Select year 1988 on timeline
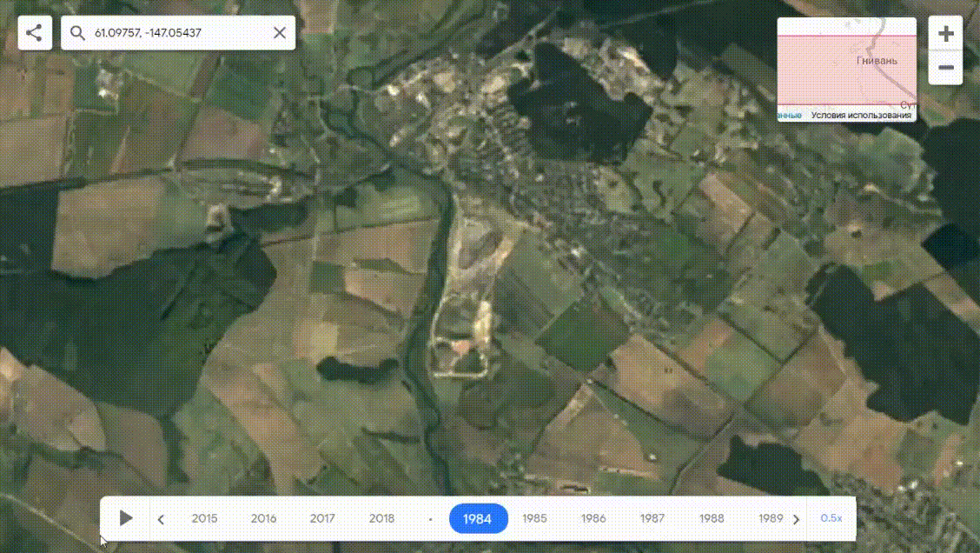The image size is (980, 553). coord(712,518)
